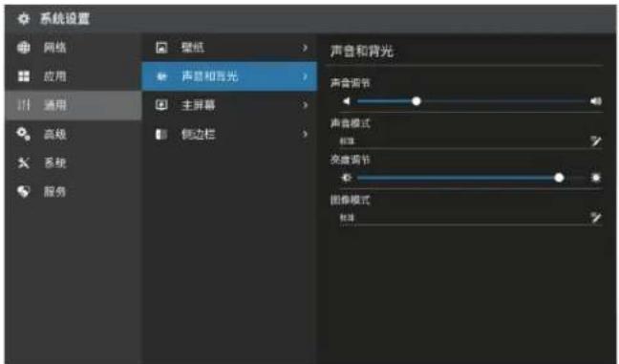Click the sound and backlight speaker icon
The height and width of the screenshot is (364, 619).
click(x=161, y=76)
